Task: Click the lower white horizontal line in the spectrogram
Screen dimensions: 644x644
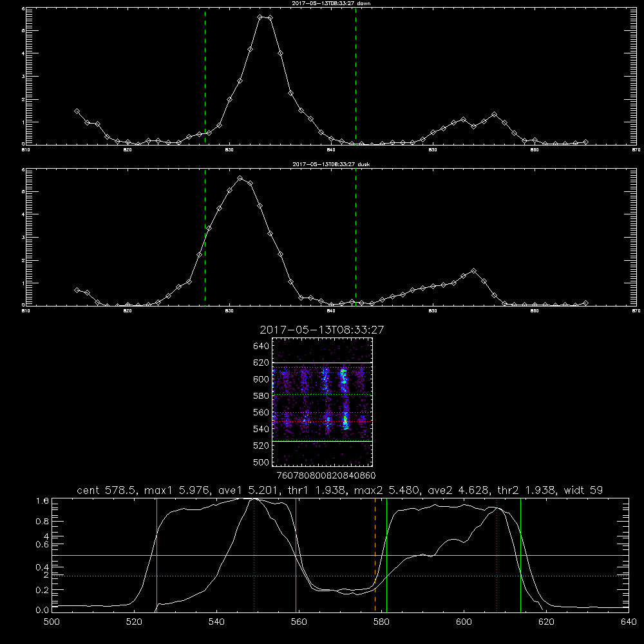Action: [322, 442]
